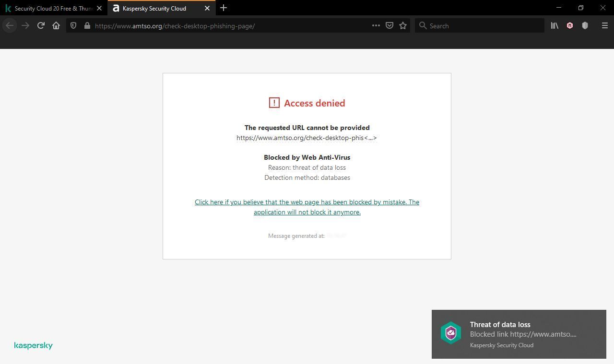Reload the blocked page
The image size is (614, 364).
(x=41, y=26)
